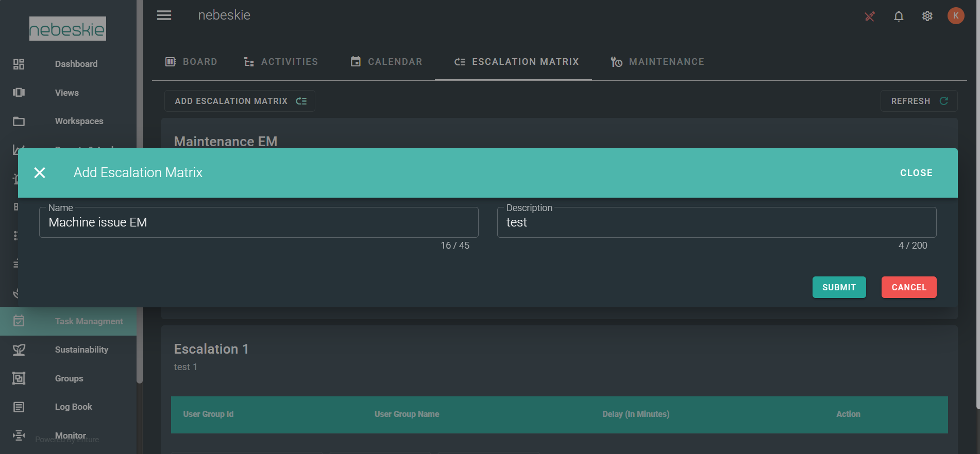Focus the Name input field

(x=259, y=222)
